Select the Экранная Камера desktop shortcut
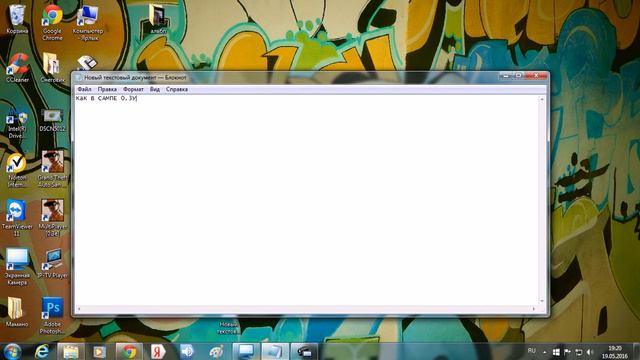640x360 pixels. [17, 267]
